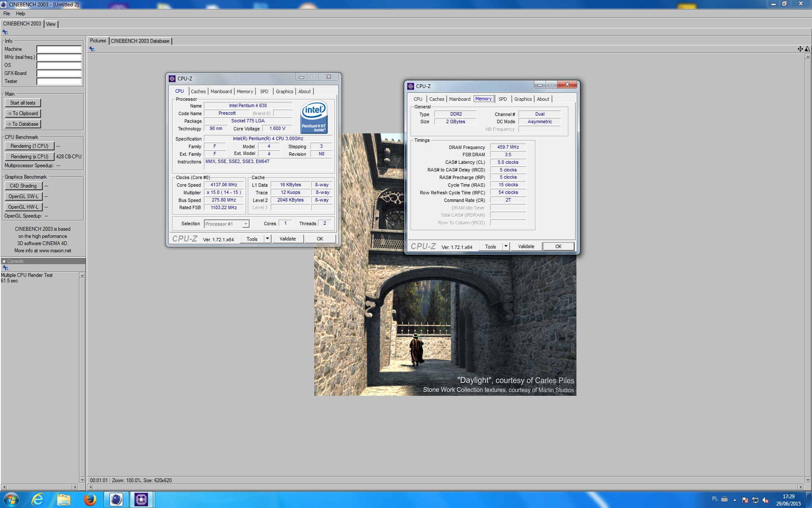Click Pictures panel vertical scrollbar down arrow

[807, 480]
